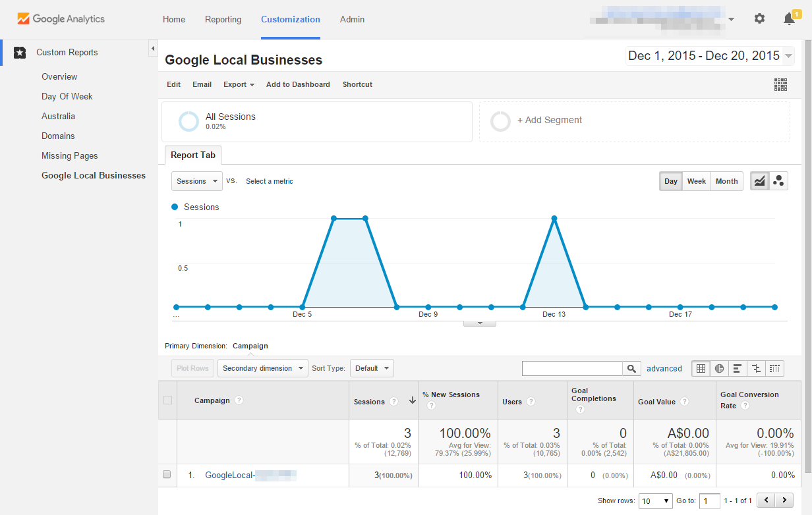Switch to line chart view icon
812x515 pixels.
(x=760, y=181)
